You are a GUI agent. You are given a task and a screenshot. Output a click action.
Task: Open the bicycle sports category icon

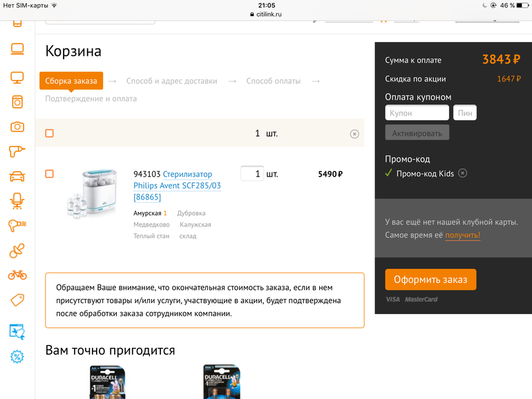[17, 275]
